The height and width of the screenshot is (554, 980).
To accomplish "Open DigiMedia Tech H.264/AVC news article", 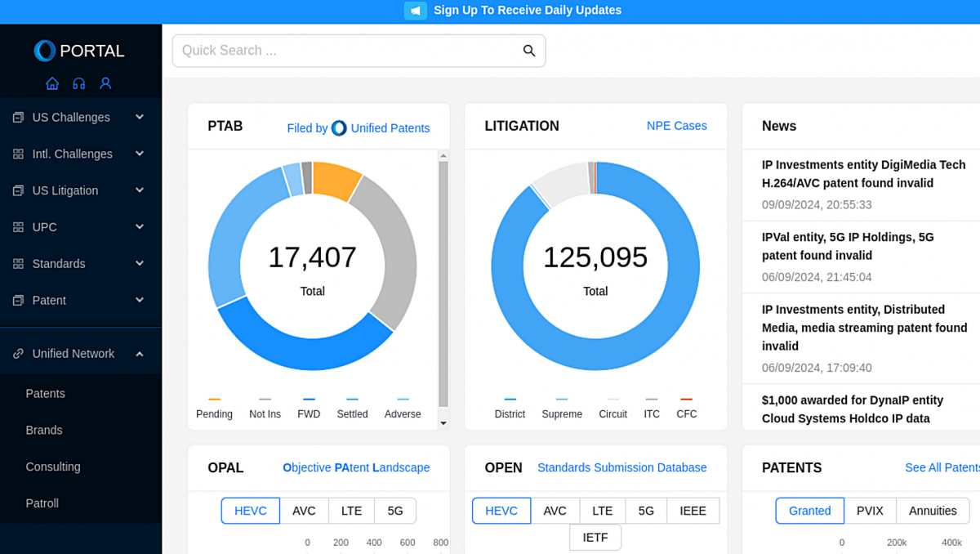I will [864, 174].
